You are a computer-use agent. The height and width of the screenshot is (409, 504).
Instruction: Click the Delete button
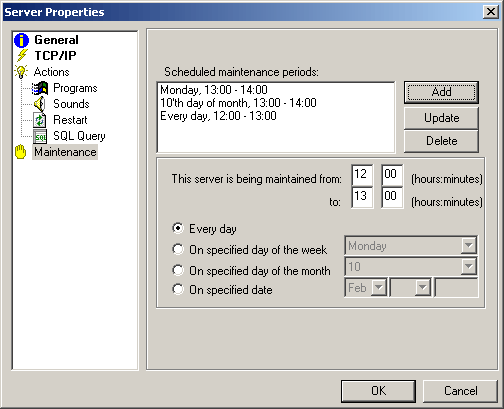(x=441, y=141)
